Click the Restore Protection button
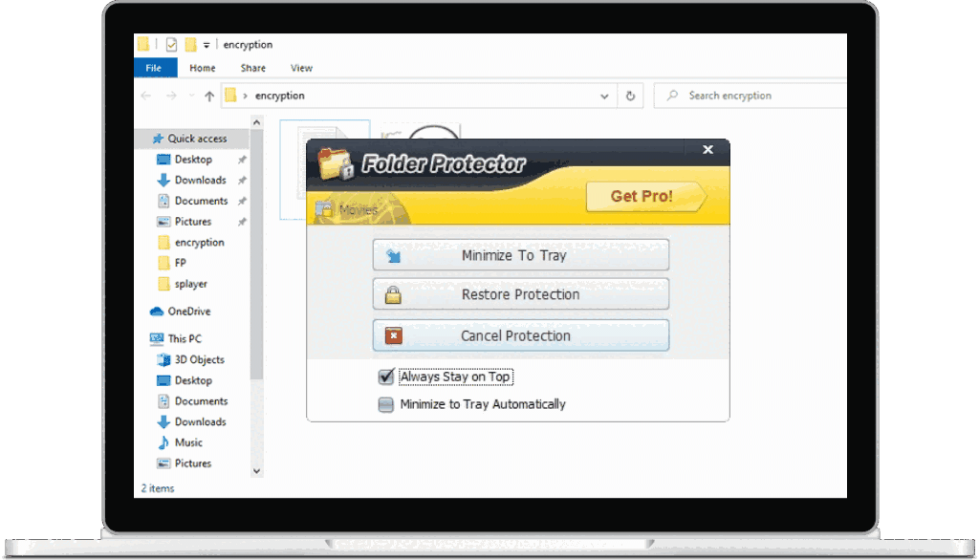 coord(521,294)
